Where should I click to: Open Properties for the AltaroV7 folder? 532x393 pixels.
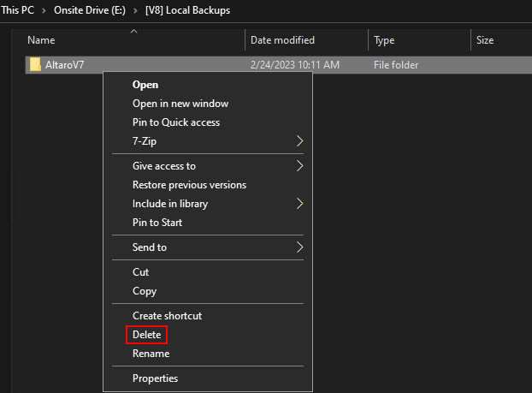click(155, 378)
